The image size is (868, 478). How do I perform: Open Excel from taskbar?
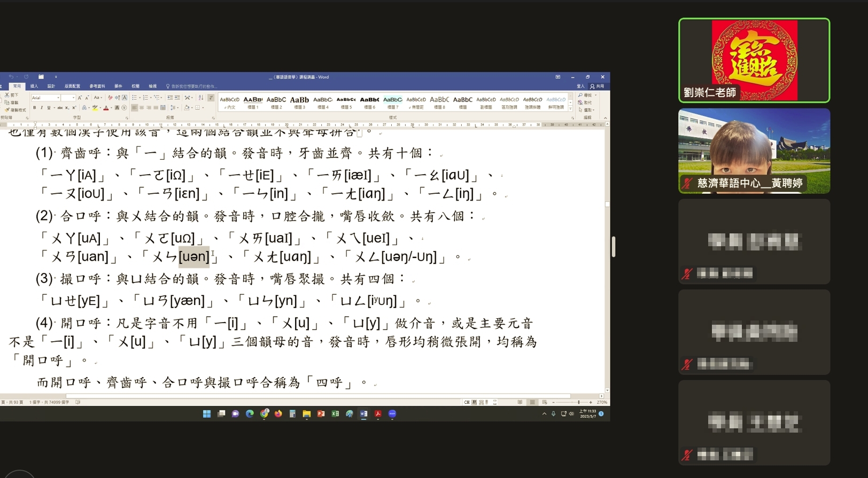point(335,414)
